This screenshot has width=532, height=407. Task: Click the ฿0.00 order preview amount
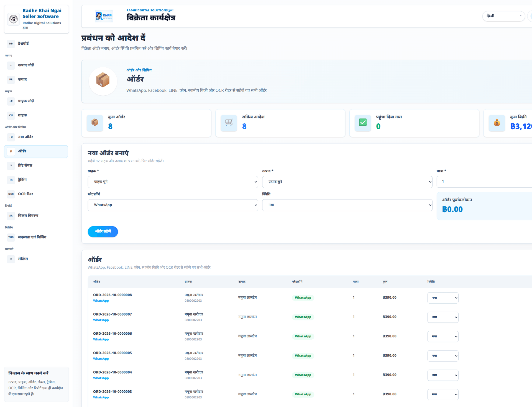click(452, 209)
